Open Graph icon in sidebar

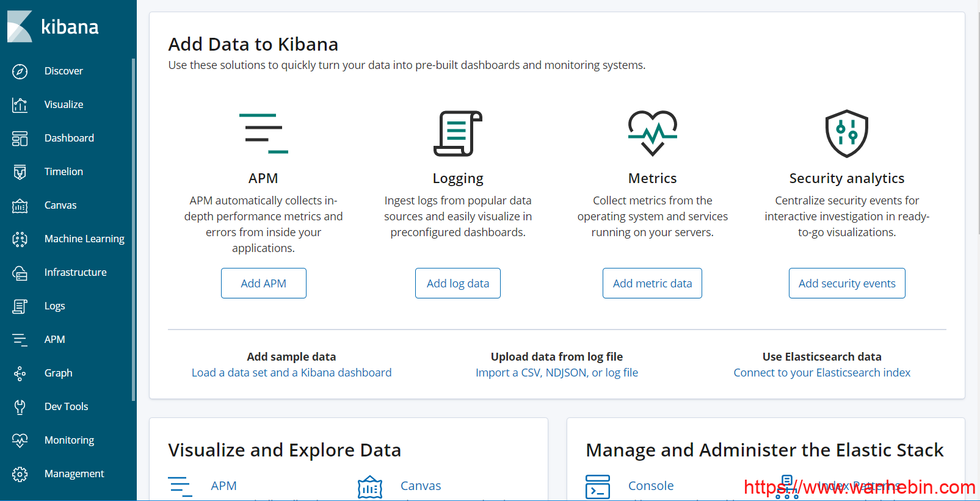(20, 373)
